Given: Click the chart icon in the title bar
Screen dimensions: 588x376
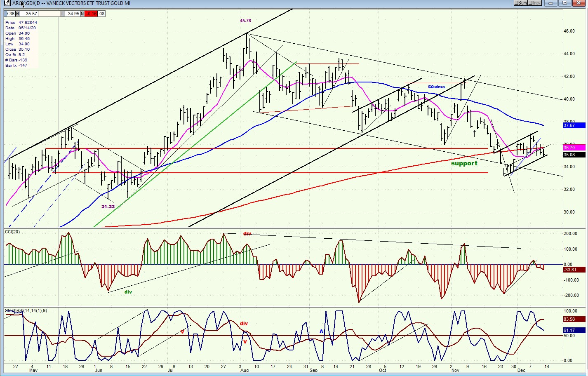Looking at the screenshot, I should tap(7, 3).
